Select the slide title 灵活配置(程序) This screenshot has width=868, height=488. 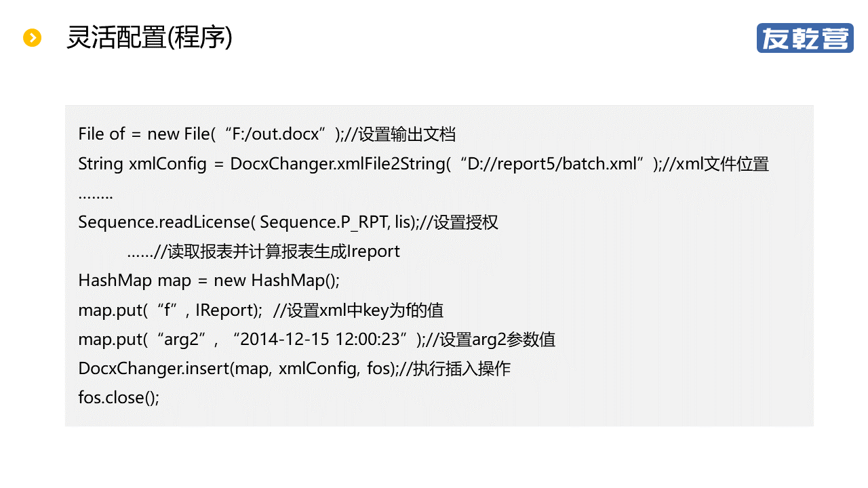click(x=149, y=38)
